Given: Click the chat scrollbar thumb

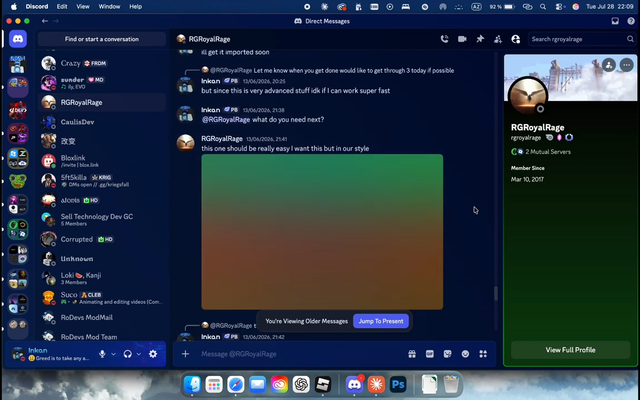Looking at the screenshot, I should point(496,293).
